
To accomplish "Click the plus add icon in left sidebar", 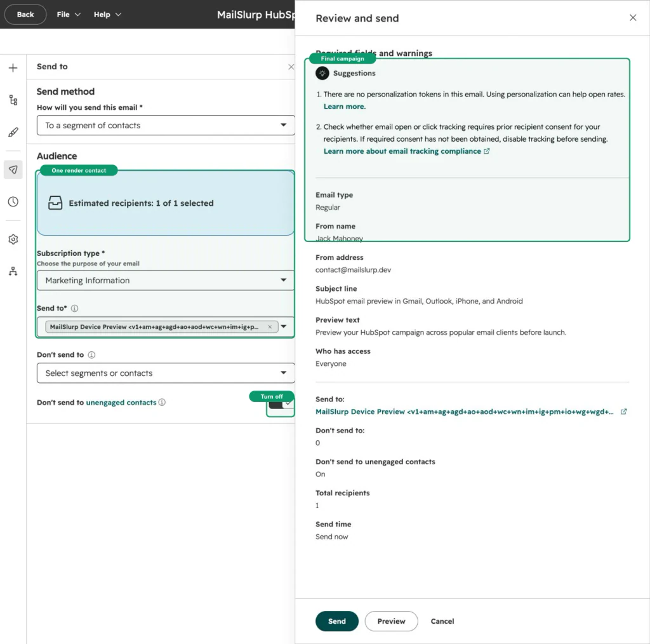I will point(13,67).
